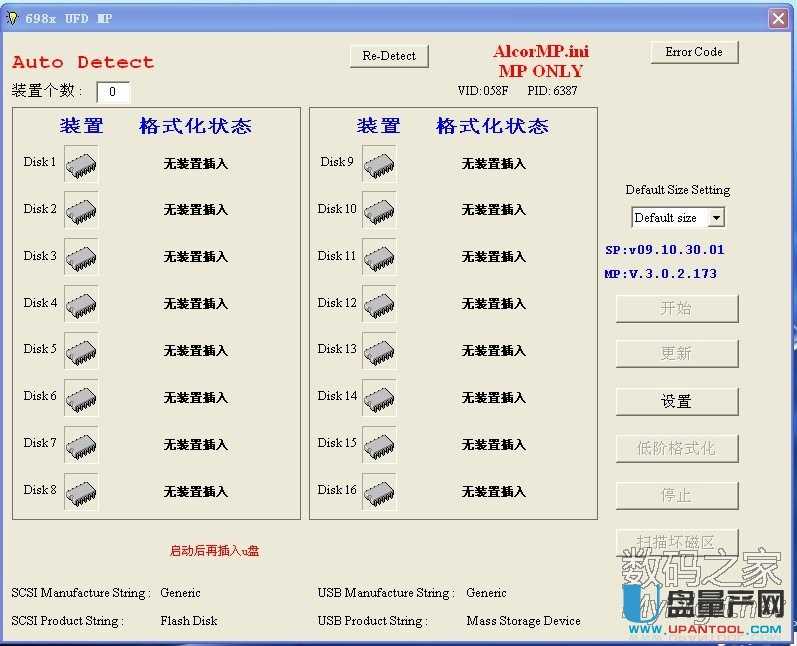Open the Default size dropdown
Screen dimensions: 797x646
pos(715,218)
